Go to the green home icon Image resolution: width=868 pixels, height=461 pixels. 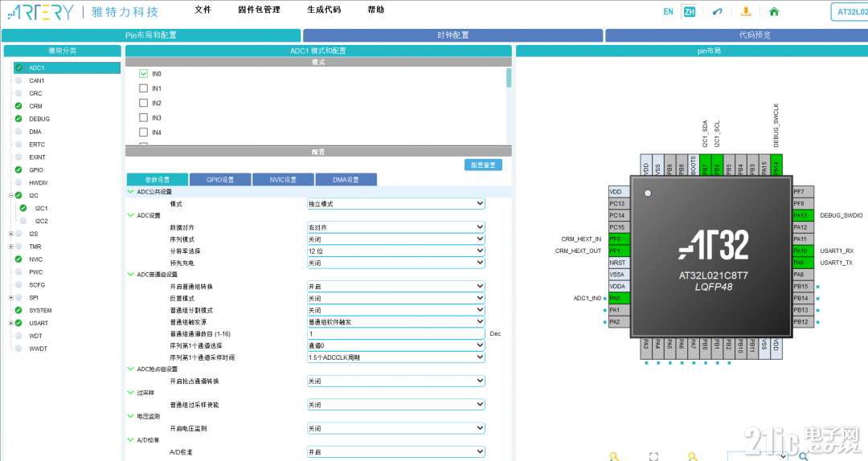click(x=774, y=11)
